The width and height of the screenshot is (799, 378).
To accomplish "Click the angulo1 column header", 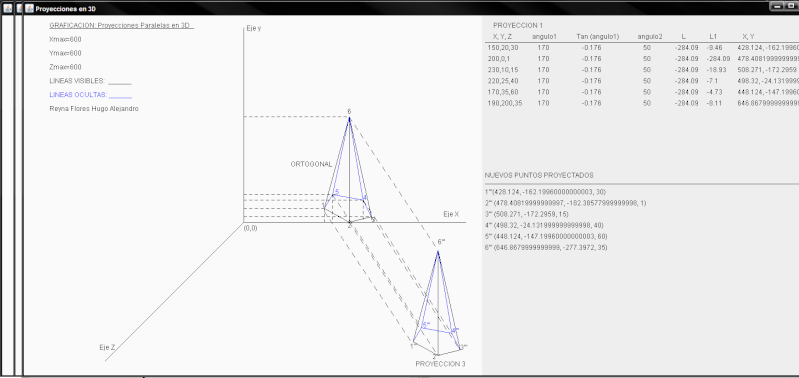I will point(544,37).
